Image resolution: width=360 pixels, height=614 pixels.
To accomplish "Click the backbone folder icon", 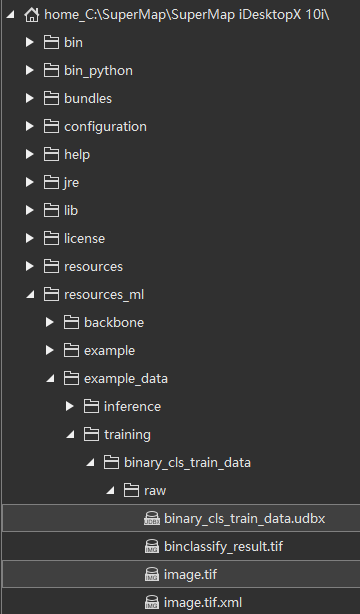I will pos(71,323).
